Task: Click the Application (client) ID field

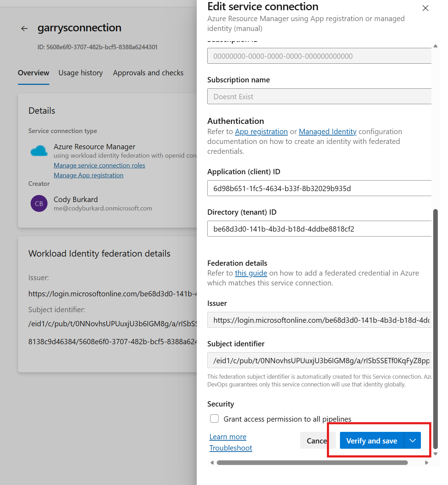Action: 319,188
